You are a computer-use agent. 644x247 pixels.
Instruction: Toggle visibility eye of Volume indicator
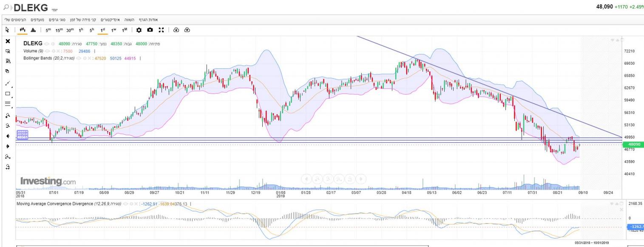click(x=47, y=51)
